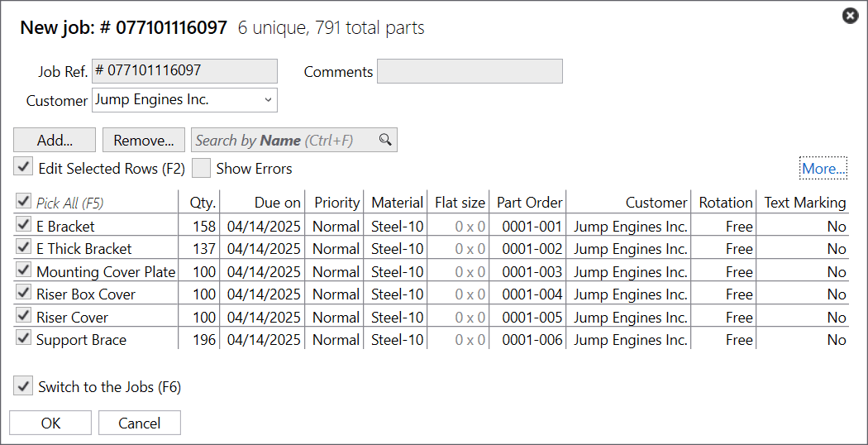Uncheck the E Bracket row checkbox
Viewport: 868px width, 445px height.
pyautogui.click(x=23, y=225)
